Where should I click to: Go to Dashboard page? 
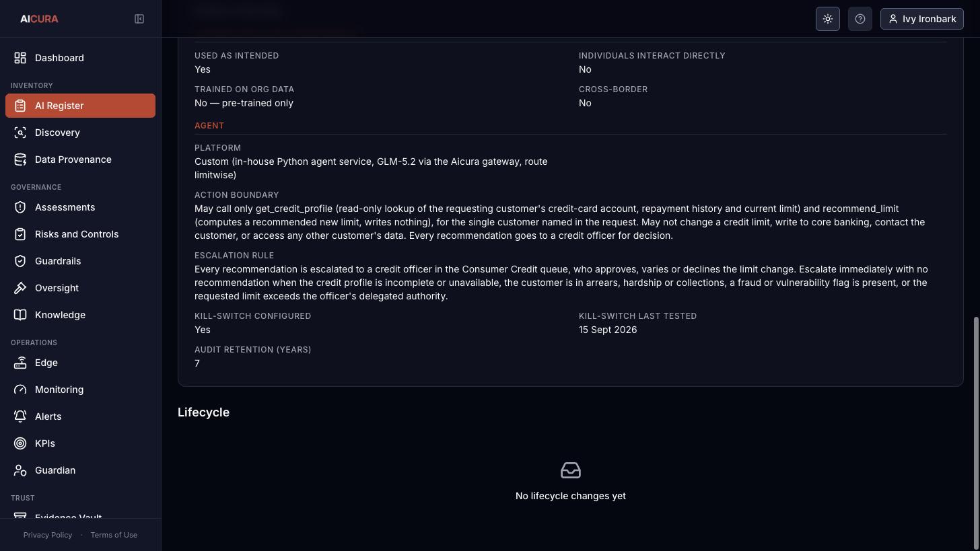[80, 58]
